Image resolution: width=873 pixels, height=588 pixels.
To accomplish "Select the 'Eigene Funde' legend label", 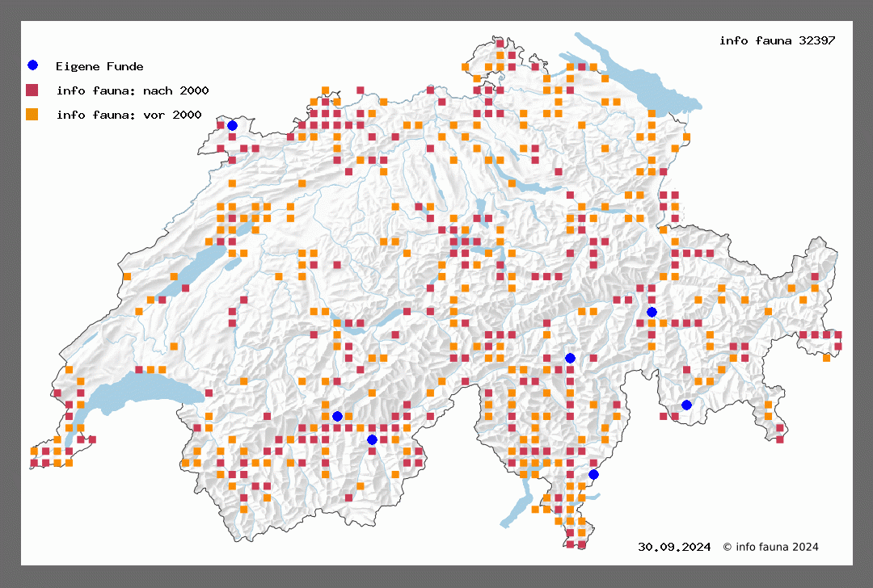I will coord(99,66).
